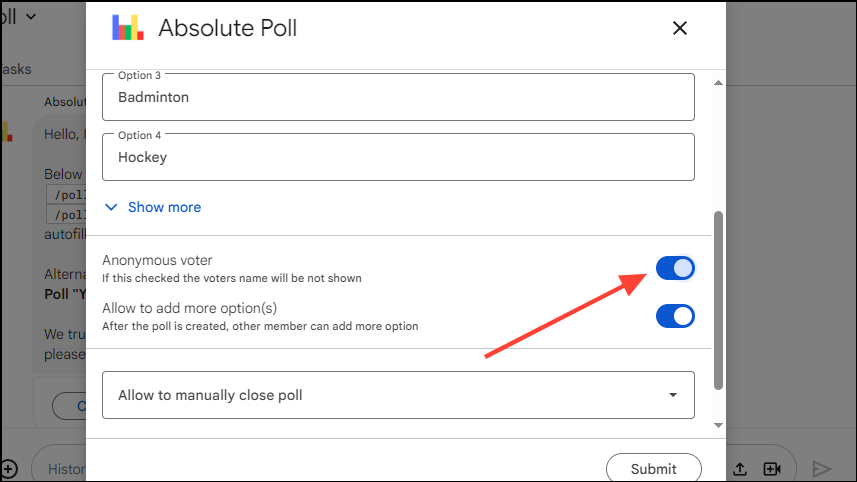
Task: Disable the Anonymous voter switch
Action: 675,268
